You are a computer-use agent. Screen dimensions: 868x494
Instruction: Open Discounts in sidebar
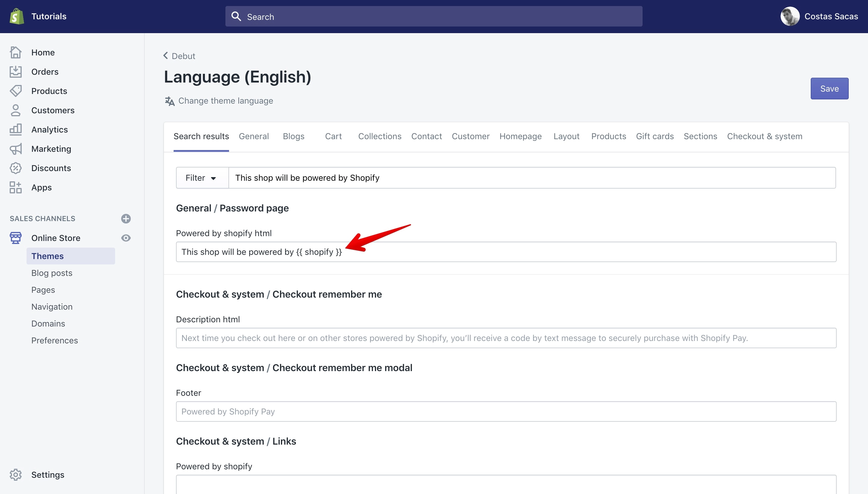(51, 168)
